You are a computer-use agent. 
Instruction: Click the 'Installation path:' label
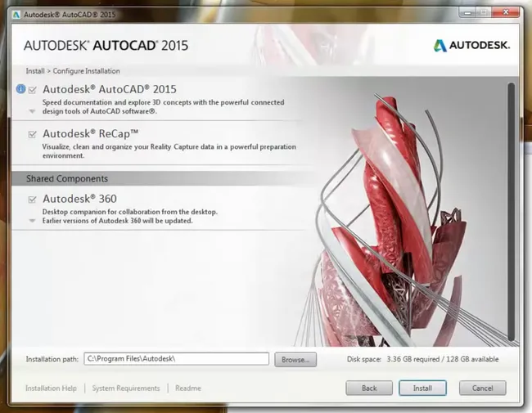tap(52, 359)
